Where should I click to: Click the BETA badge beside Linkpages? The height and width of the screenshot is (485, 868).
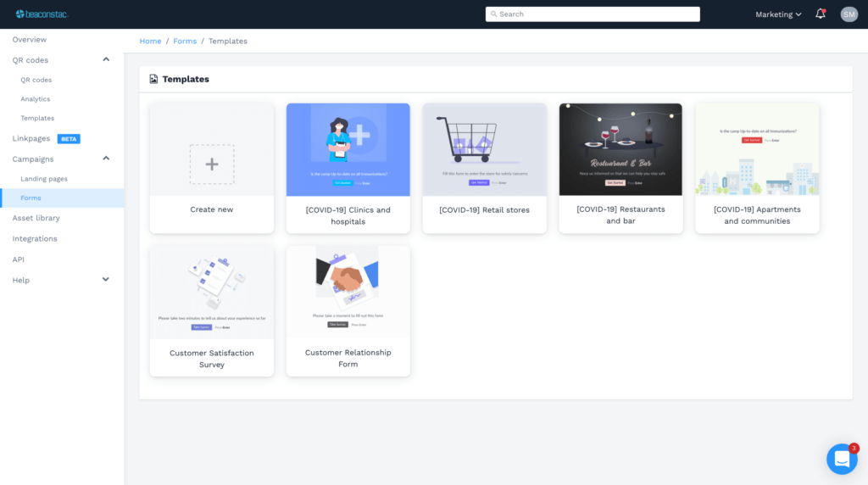pyautogui.click(x=69, y=139)
